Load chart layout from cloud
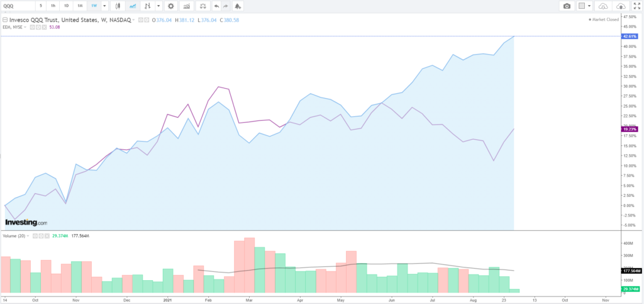 (x=603, y=6)
